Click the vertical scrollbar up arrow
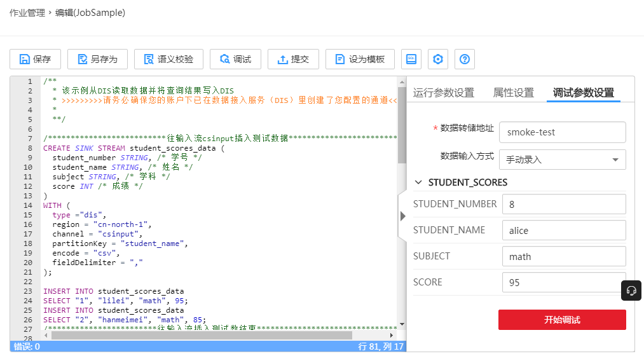Screen dimensions: 644x356 pos(402,82)
